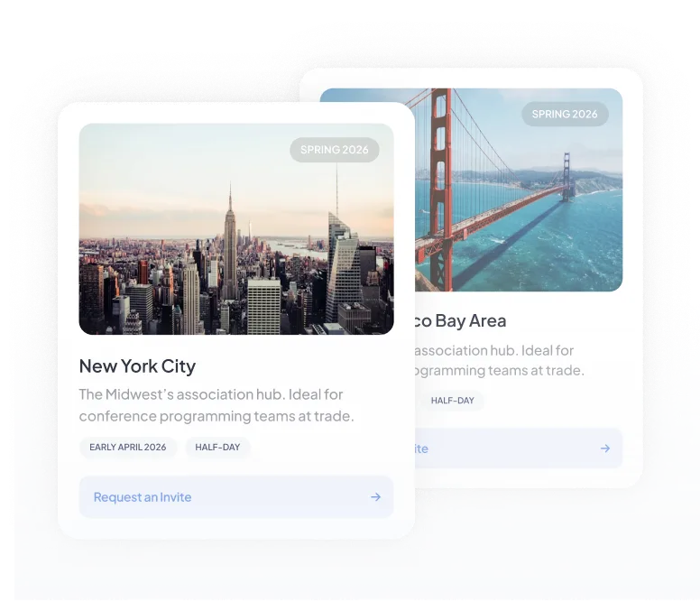Screen dimensions: 700x601
Task: Click the near bridge tower in the photo
Action: click(441, 188)
